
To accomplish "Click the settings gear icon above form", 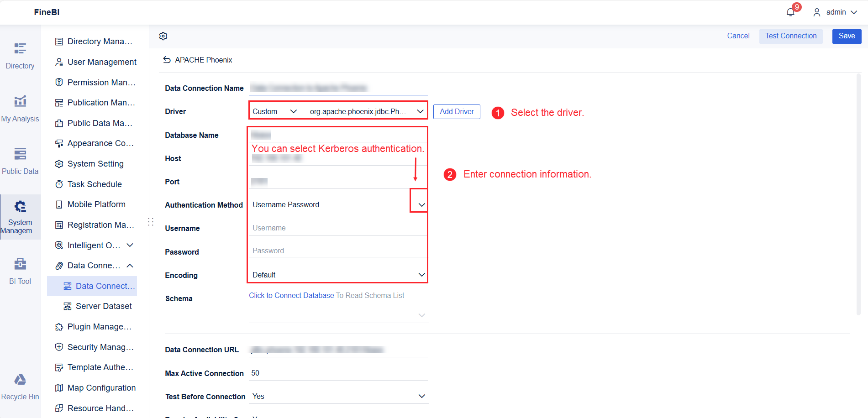I will point(163,36).
